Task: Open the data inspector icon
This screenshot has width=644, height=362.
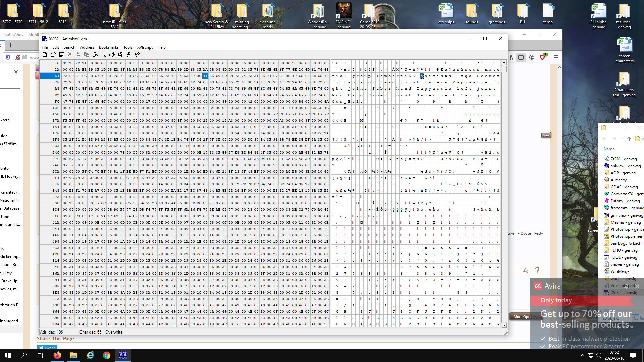Action: coord(120,55)
